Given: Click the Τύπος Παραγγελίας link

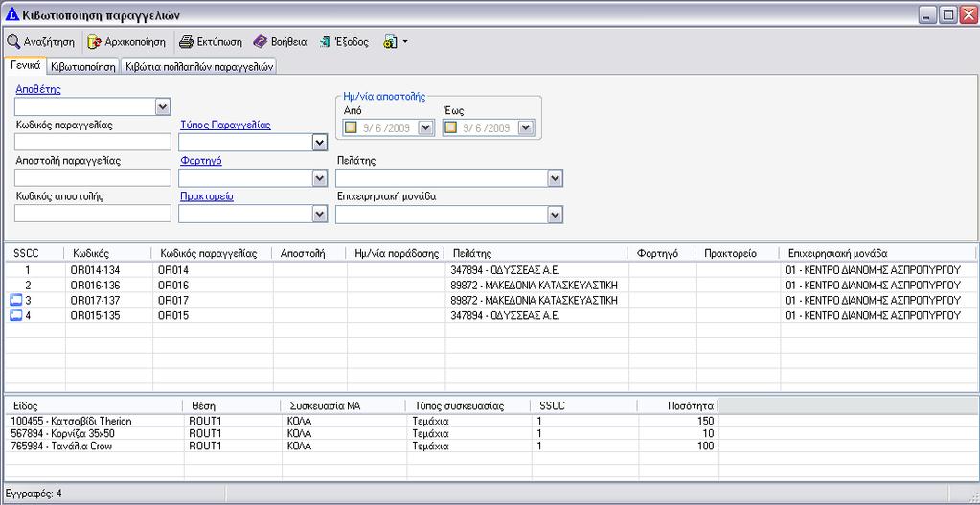Looking at the screenshot, I should 226,125.
